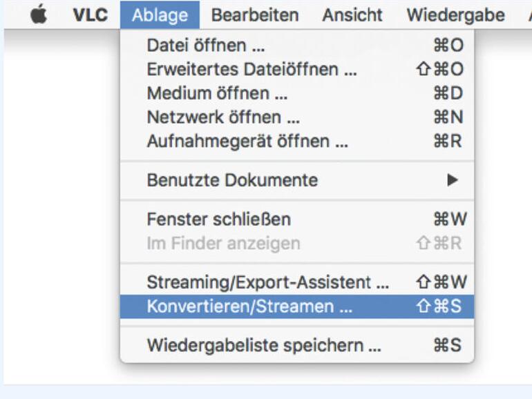
Task: Select Erweitertes Dateiöffnen entry
Action: [x=252, y=70]
